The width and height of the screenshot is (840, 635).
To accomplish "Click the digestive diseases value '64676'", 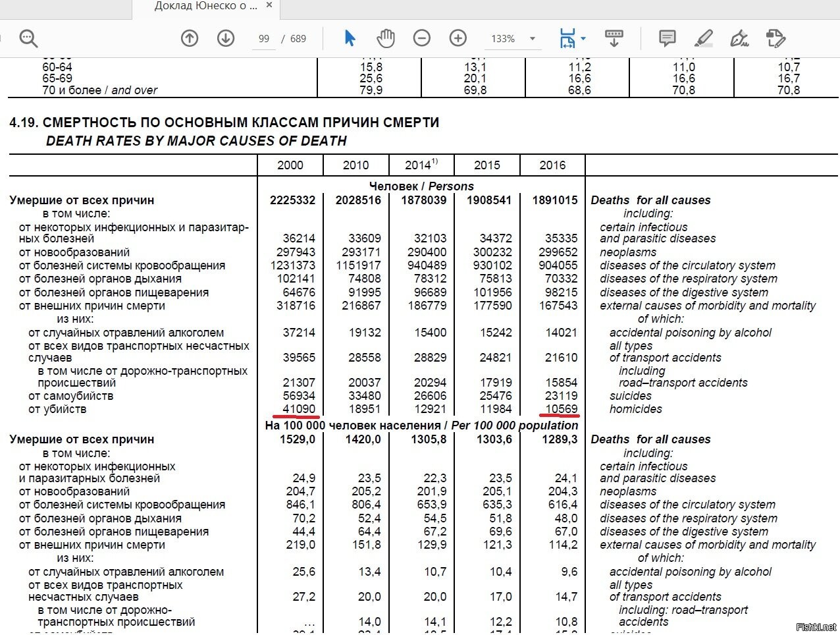I will [299, 292].
